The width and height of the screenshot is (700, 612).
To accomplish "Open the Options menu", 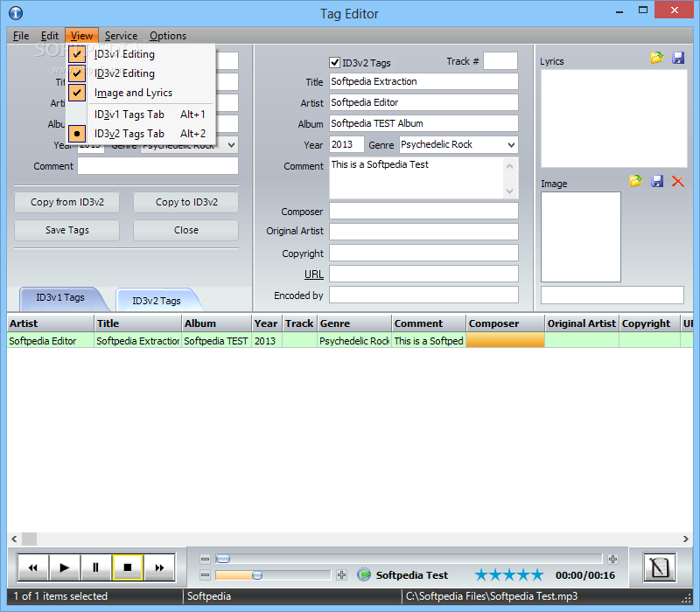I will 168,36.
